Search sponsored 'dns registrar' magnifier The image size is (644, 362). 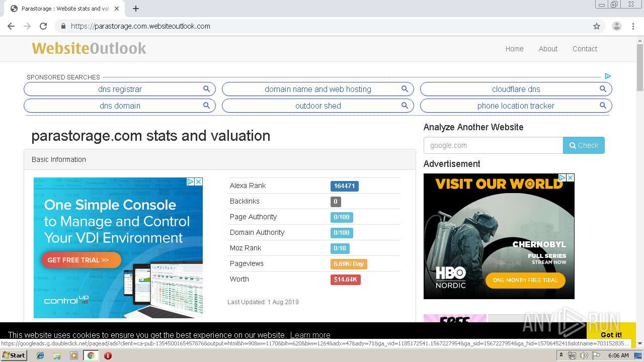[206, 89]
